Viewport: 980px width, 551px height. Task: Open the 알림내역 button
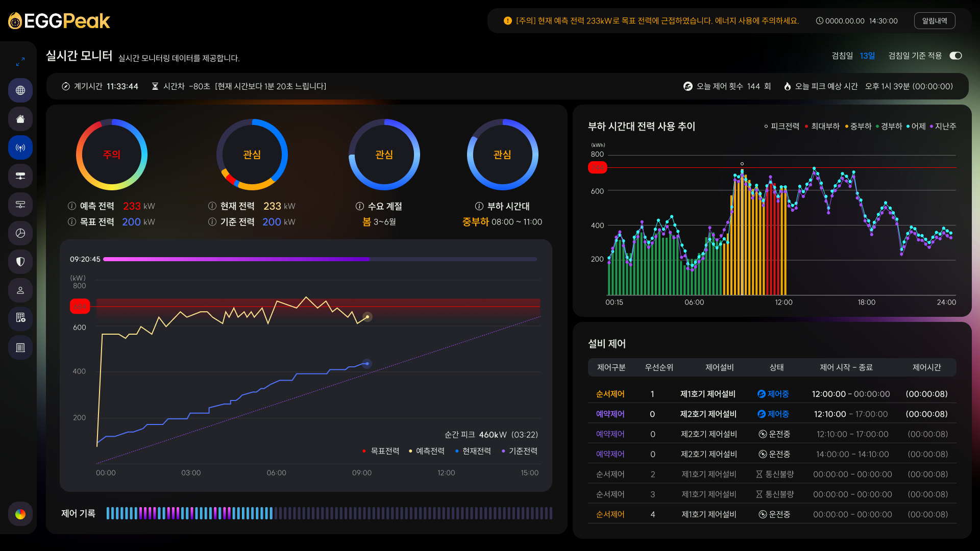935,21
